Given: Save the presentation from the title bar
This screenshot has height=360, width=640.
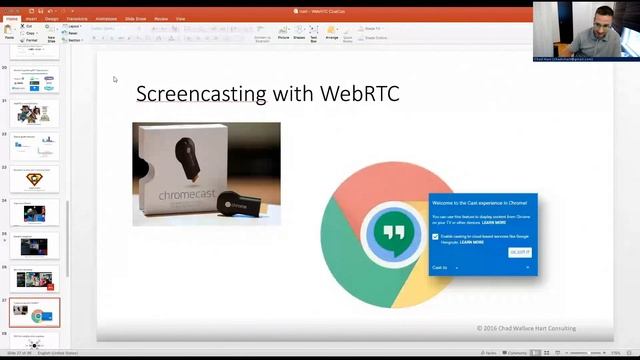Looking at the screenshot, I should pyautogui.click(x=40, y=11).
